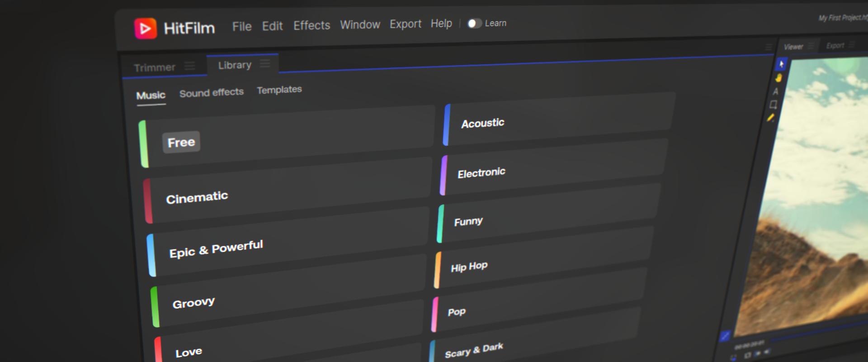
Task: Select the rectangle mask tool in Viewer
Action: [x=774, y=105]
